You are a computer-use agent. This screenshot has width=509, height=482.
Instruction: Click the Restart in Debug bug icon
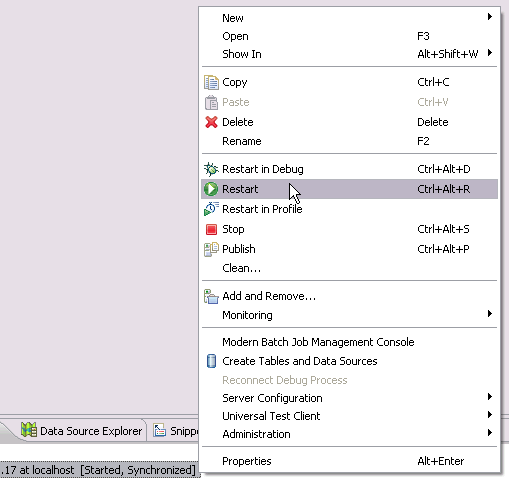211,169
